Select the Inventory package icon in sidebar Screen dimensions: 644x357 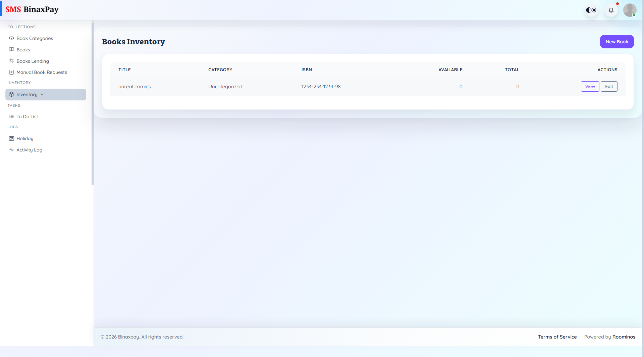pyautogui.click(x=12, y=94)
